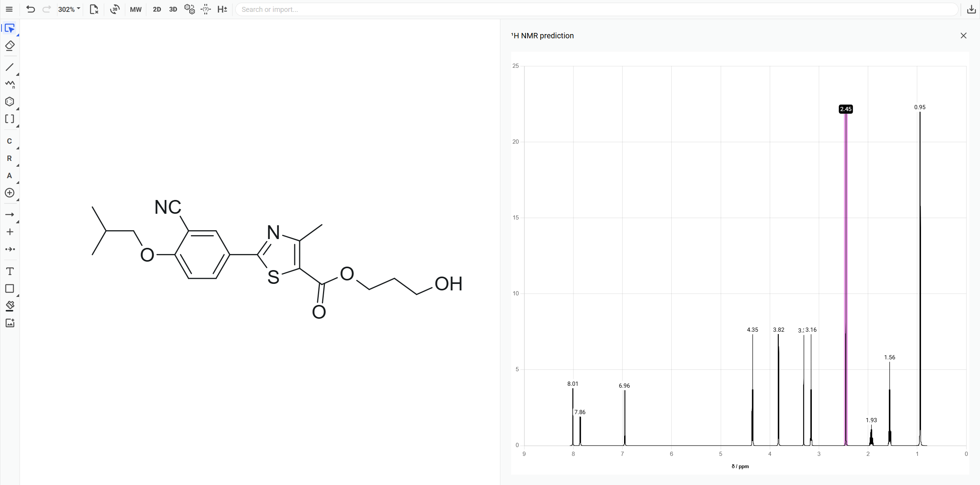Clear the current canvas
The image size is (980, 485).
tap(94, 9)
